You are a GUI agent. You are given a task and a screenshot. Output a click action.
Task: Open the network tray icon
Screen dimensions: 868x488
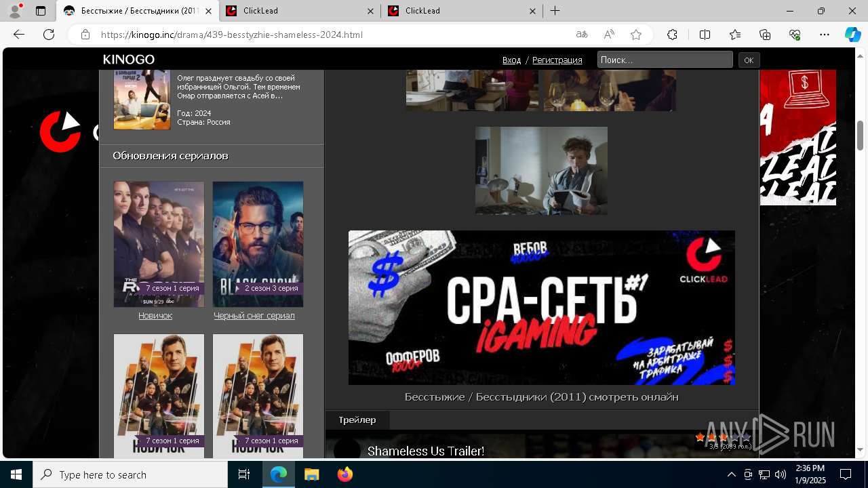click(x=764, y=474)
